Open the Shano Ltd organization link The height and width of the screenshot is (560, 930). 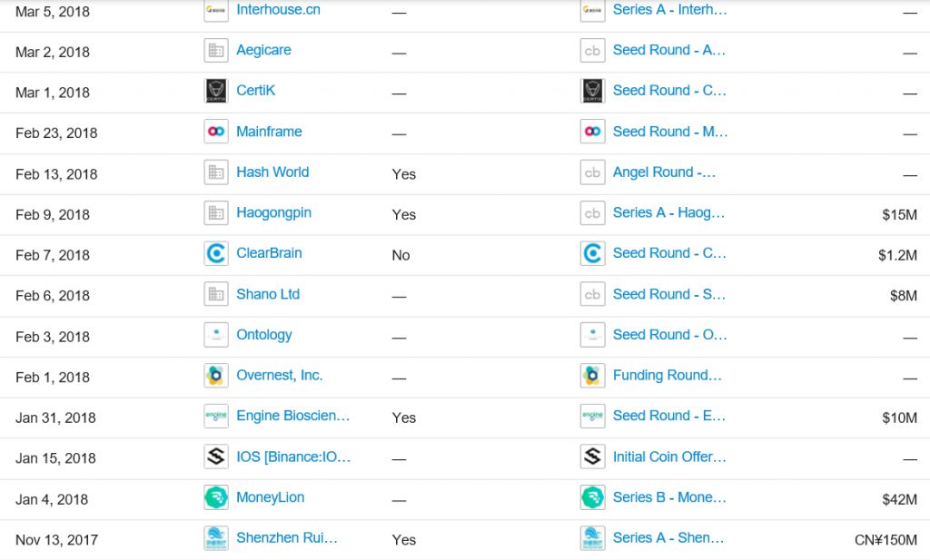click(x=268, y=294)
